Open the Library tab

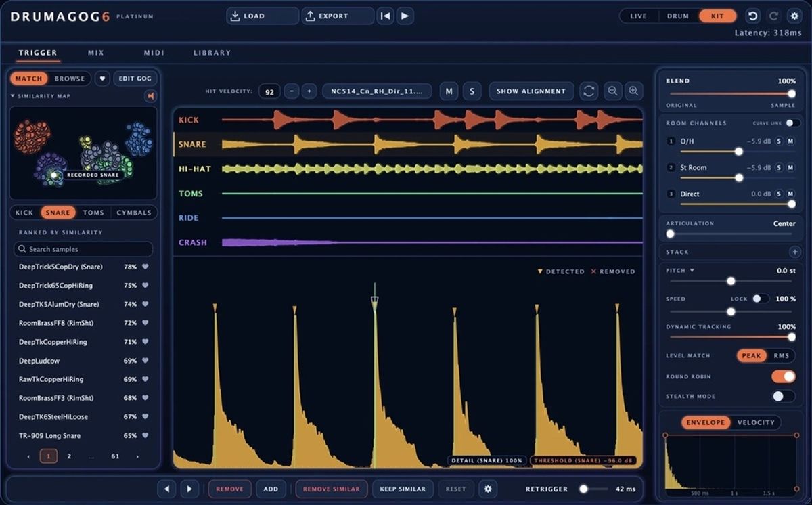pos(212,53)
